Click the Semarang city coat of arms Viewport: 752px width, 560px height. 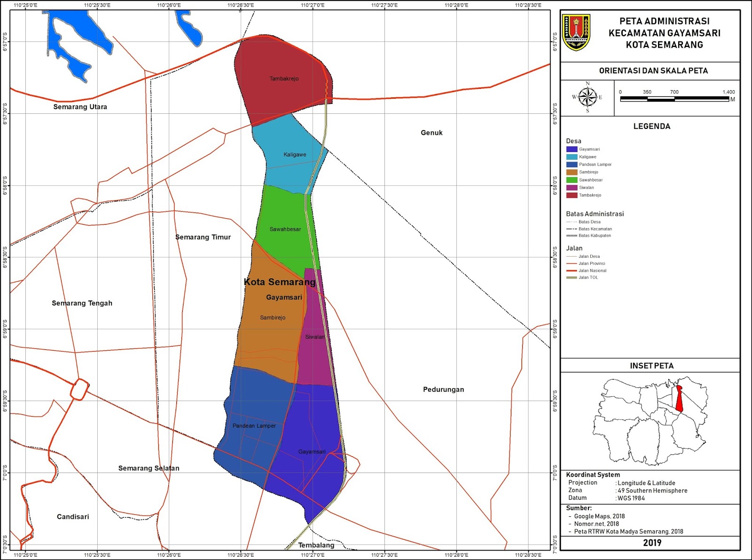pos(576,32)
